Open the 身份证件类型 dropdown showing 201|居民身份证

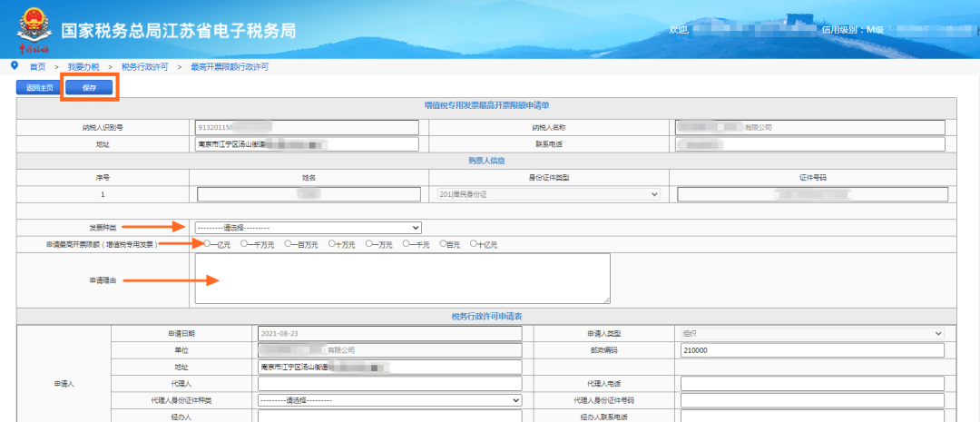(x=549, y=194)
